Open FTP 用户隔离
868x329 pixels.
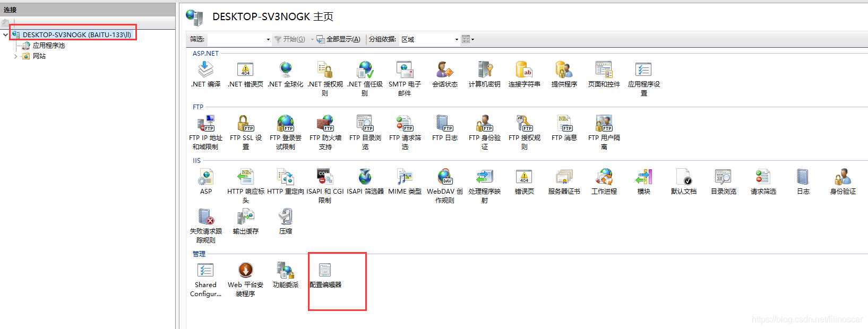(604, 132)
